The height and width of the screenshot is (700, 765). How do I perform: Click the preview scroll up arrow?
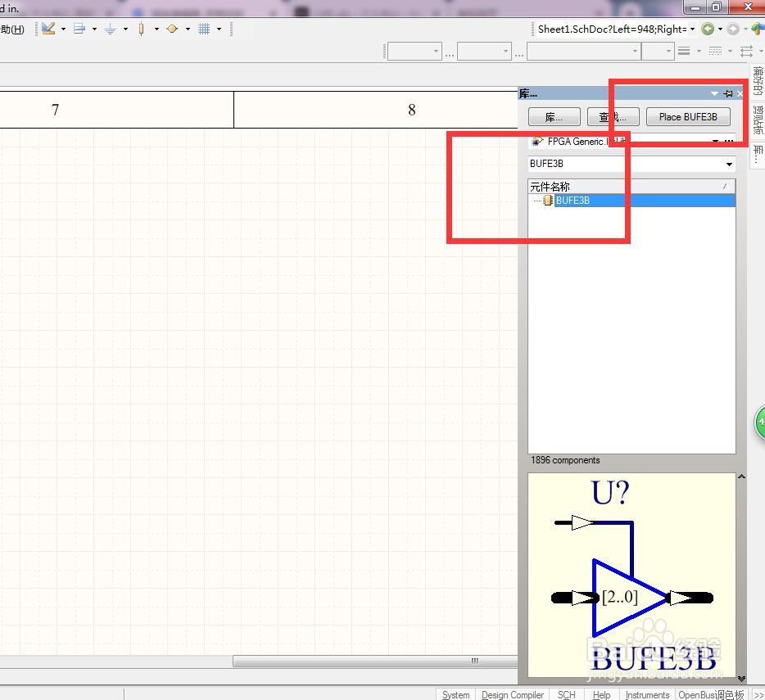(x=741, y=476)
